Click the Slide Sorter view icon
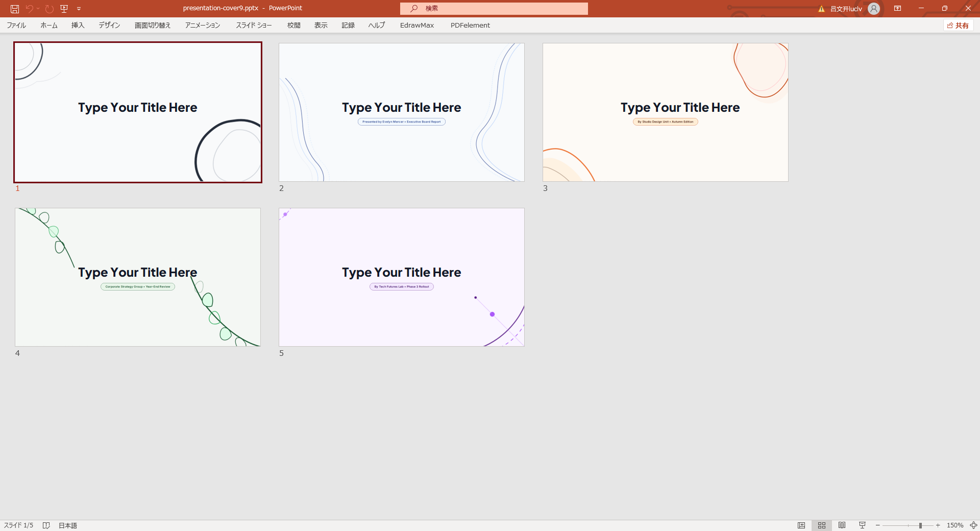The image size is (980, 531). (822, 525)
